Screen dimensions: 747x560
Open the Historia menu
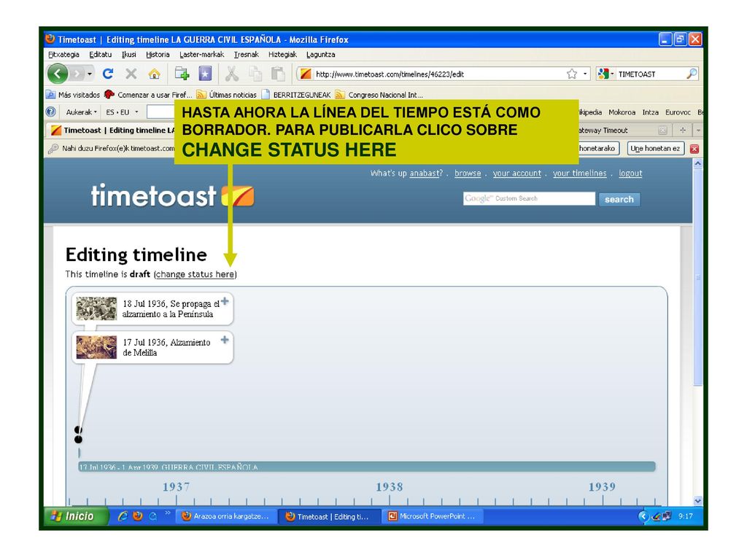click(158, 54)
